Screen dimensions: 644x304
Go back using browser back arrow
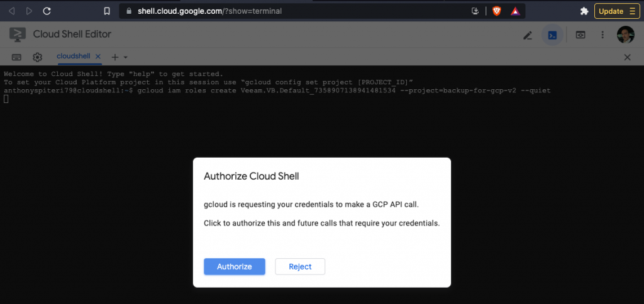pyautogui.click(x=11, y=11)
